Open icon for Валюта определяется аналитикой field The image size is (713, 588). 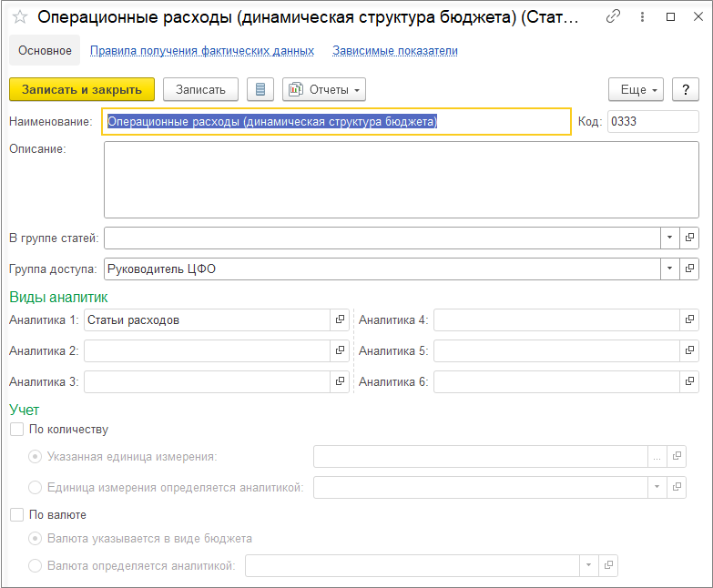[x=608, y=565]
